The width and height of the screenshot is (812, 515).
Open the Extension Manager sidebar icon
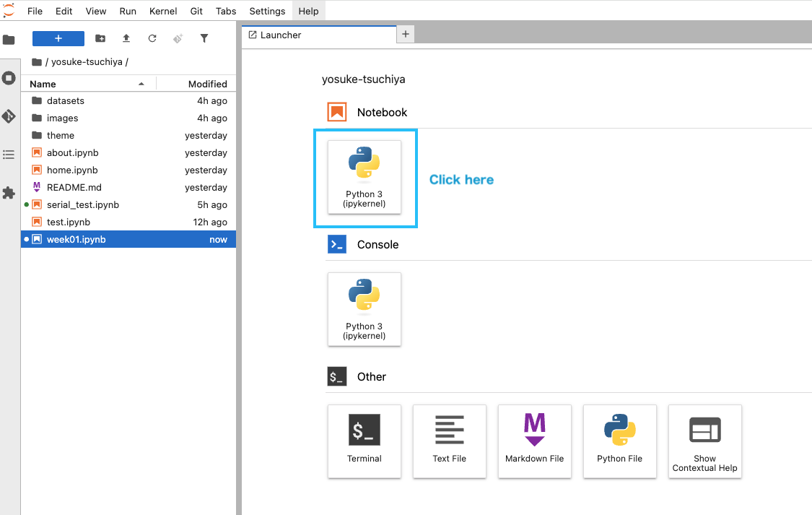coord(9,193)
